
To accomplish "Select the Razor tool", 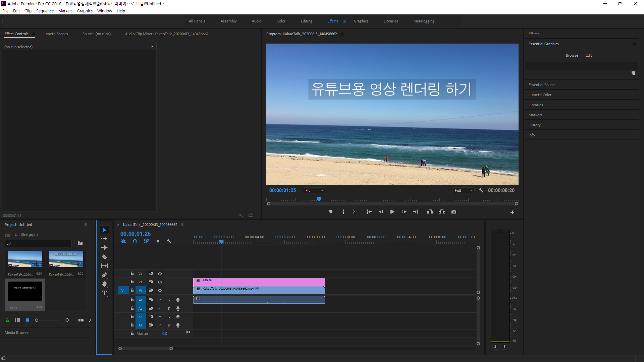I will click(104, 257).
